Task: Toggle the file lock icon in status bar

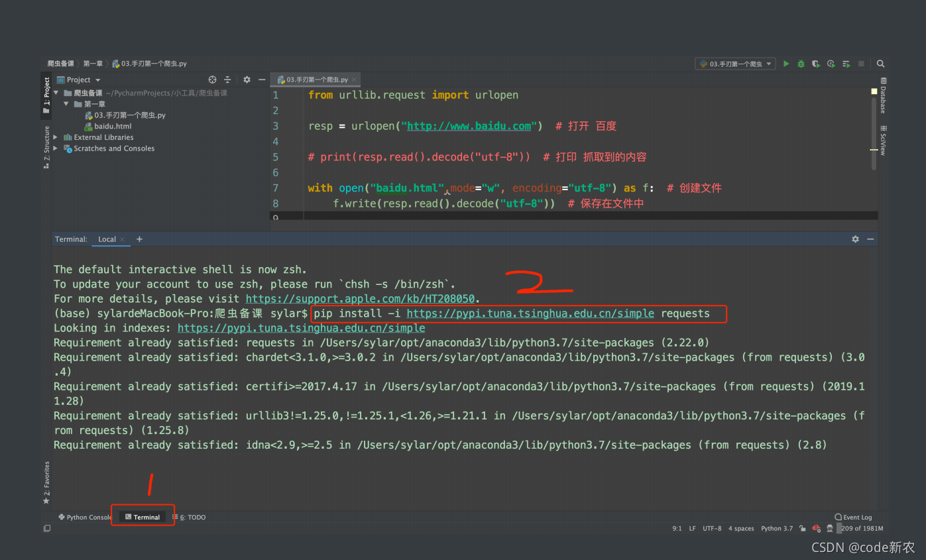Action: point(802,528)
